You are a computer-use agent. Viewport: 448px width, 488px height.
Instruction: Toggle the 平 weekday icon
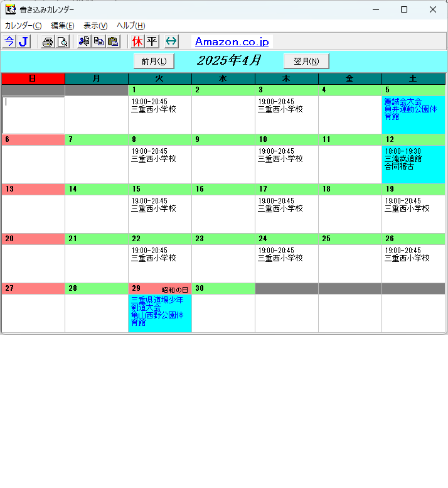pos(152,41)
